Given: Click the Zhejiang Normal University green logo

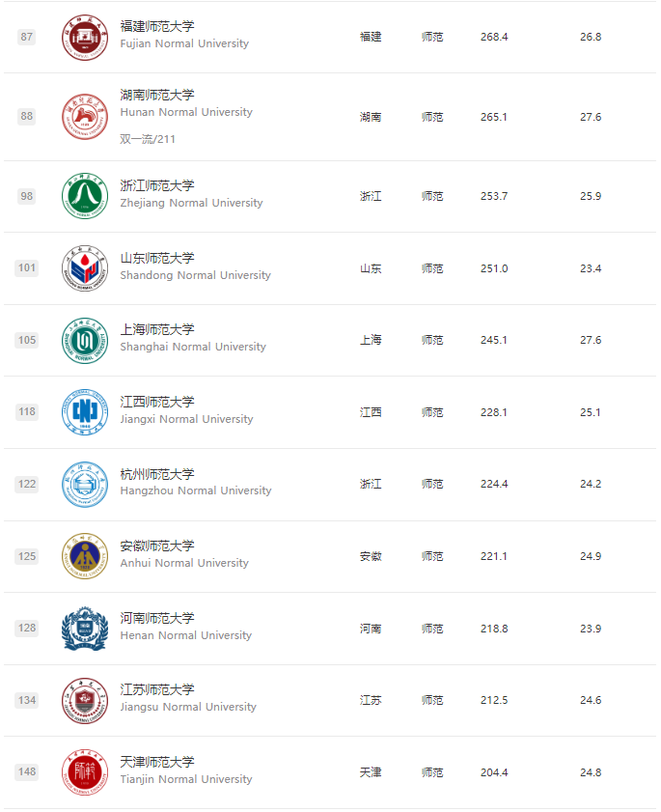Looking at the screenshot, I should pos(81,196).
